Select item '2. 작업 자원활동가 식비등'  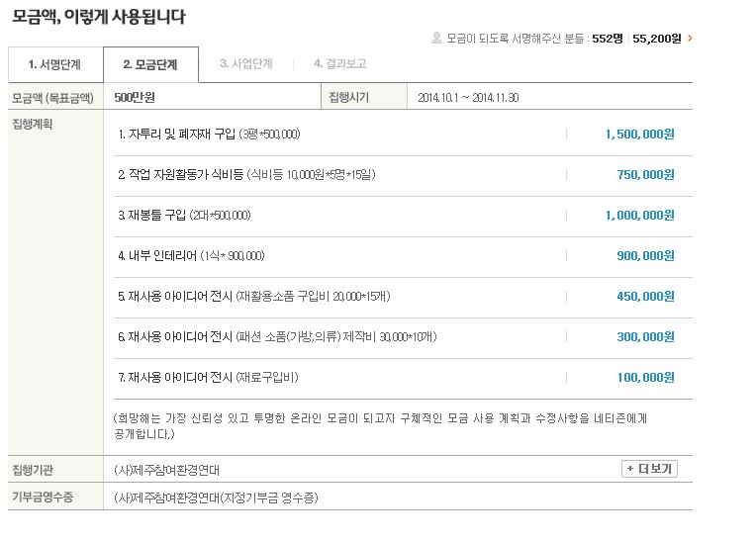(181, 174)
